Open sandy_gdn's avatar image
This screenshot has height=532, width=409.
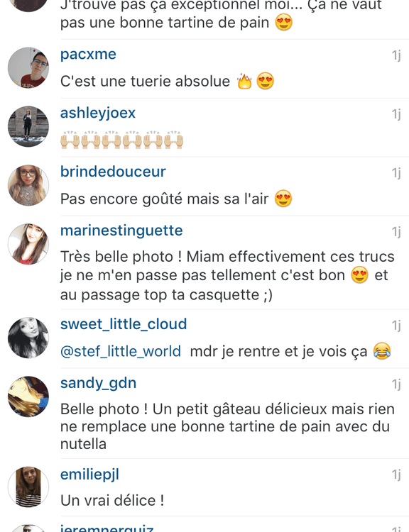click(x=28, y=397)
